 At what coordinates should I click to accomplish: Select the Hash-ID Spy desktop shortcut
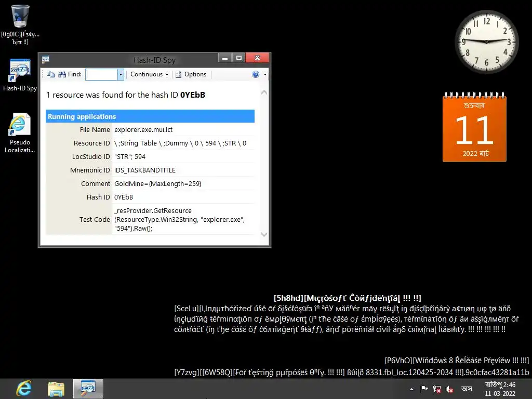click(20, 75)
